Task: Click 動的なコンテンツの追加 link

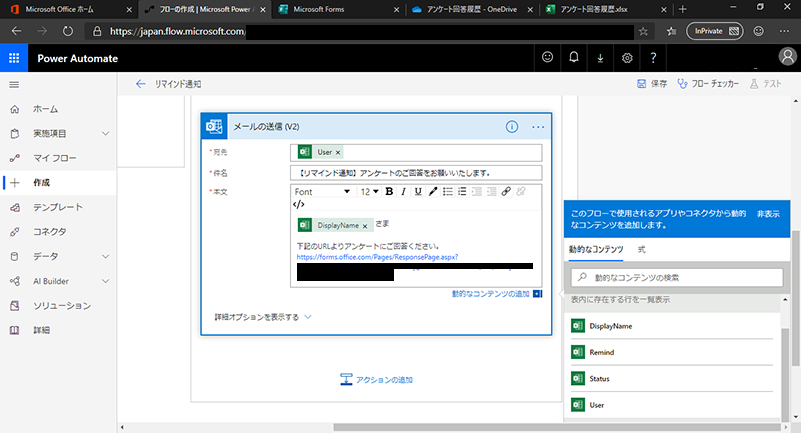Action: [497, 294]
